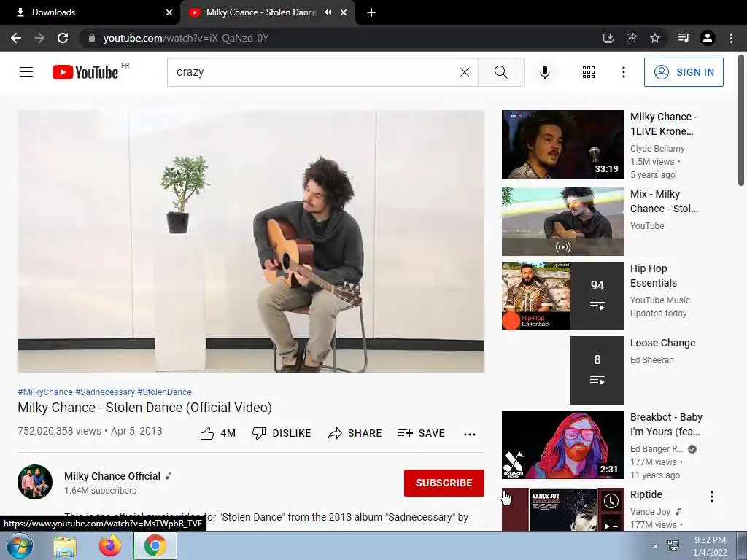Click the #MilkyChance hashtag
Screen dimensions: 747x560
point(45,392)
